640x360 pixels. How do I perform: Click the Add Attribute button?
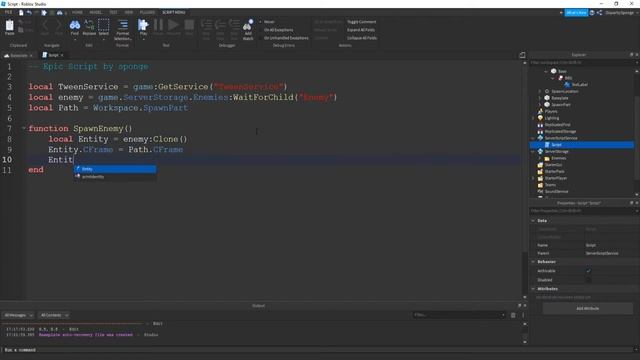point(587,309)
